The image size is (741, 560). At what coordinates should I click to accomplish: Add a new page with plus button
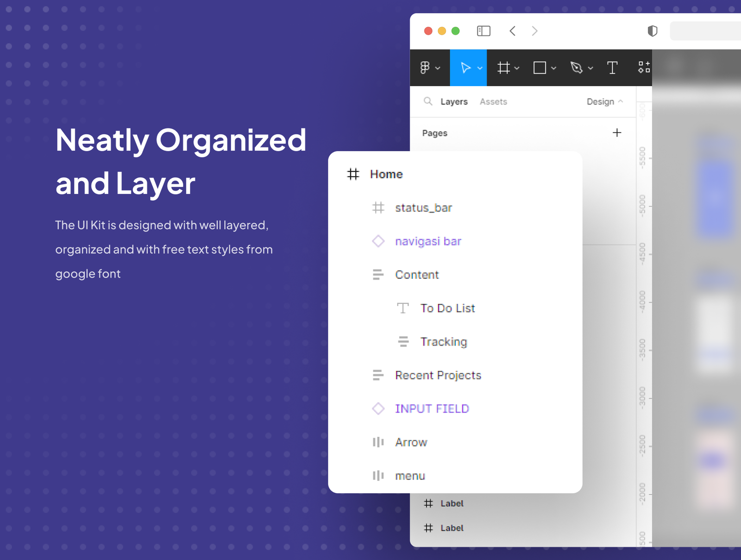[617, 133]
